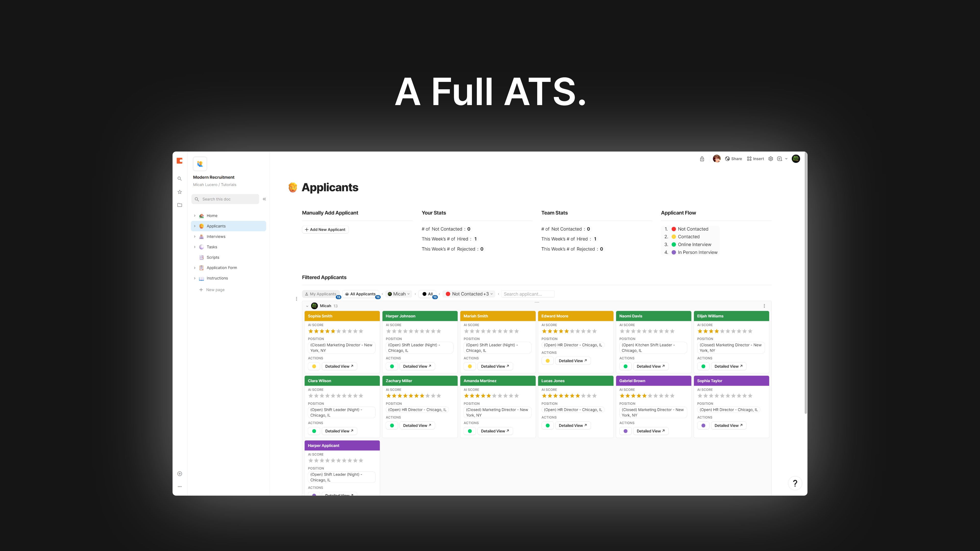Screen dimensions: 980x551
Task: Expand the Interviews page in sidebar
Action: [195, 236]
